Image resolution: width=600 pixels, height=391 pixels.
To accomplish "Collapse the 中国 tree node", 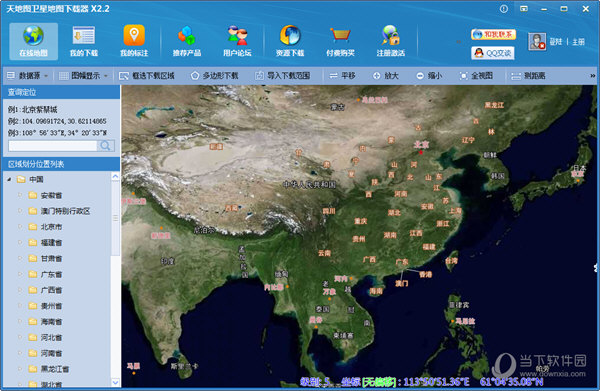I will coord(9,179).
